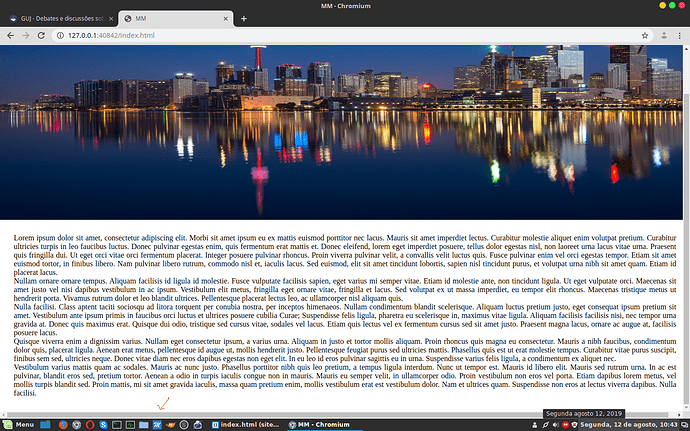Click the volume icon in system tray

click(555, 425)
